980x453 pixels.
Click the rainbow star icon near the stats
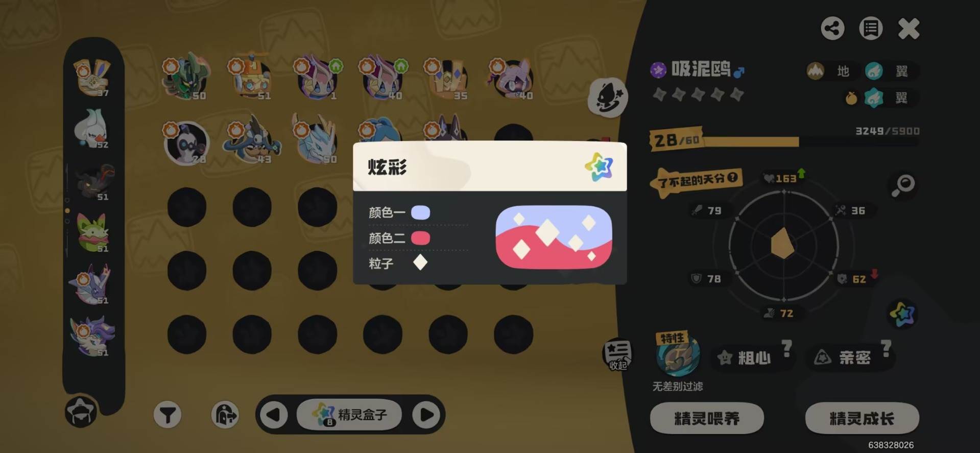coord(902,314)
